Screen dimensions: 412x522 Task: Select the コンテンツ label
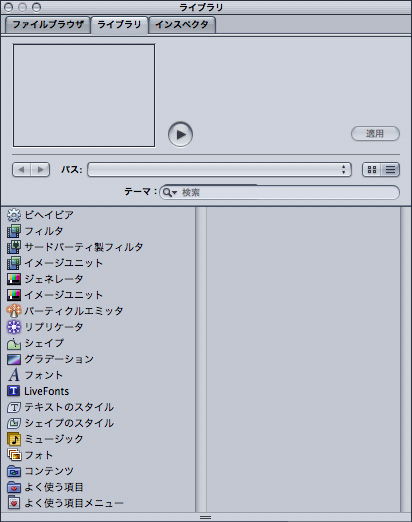click(49, 471)
